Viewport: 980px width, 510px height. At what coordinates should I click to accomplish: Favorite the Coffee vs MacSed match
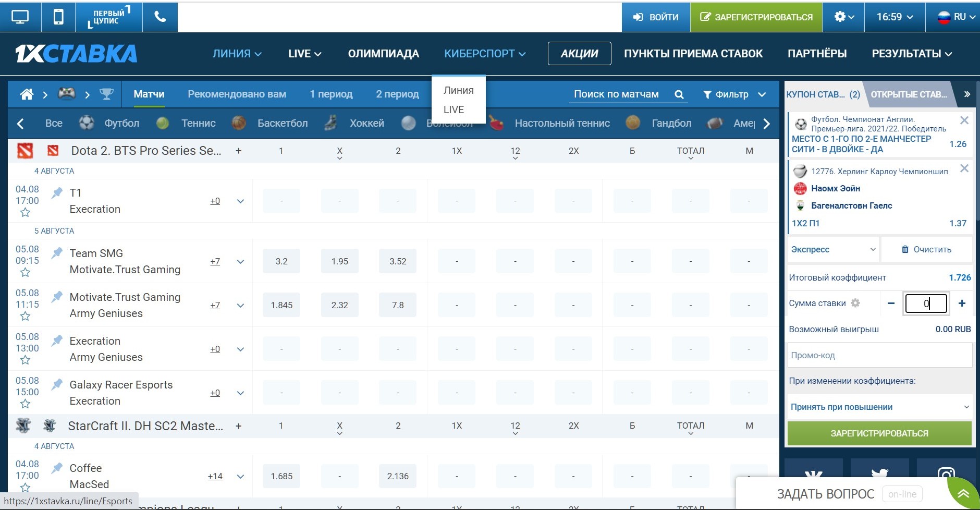point(25,488)
